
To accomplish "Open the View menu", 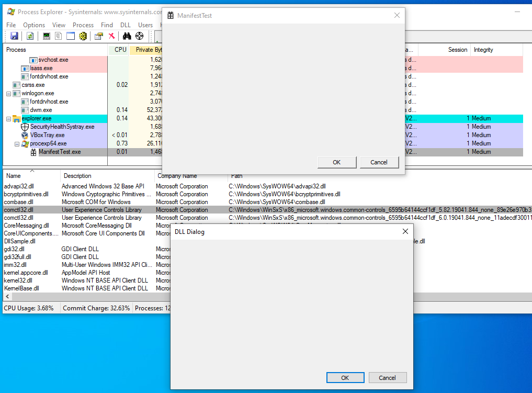I will 59,25.
